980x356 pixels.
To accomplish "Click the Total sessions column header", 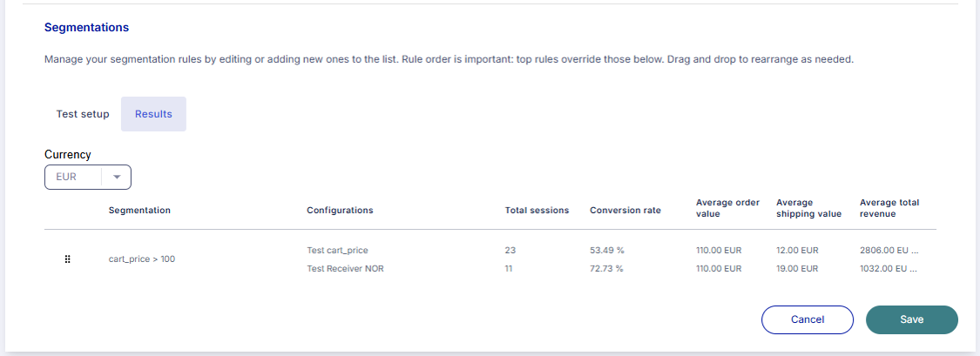I will point(537,210).
